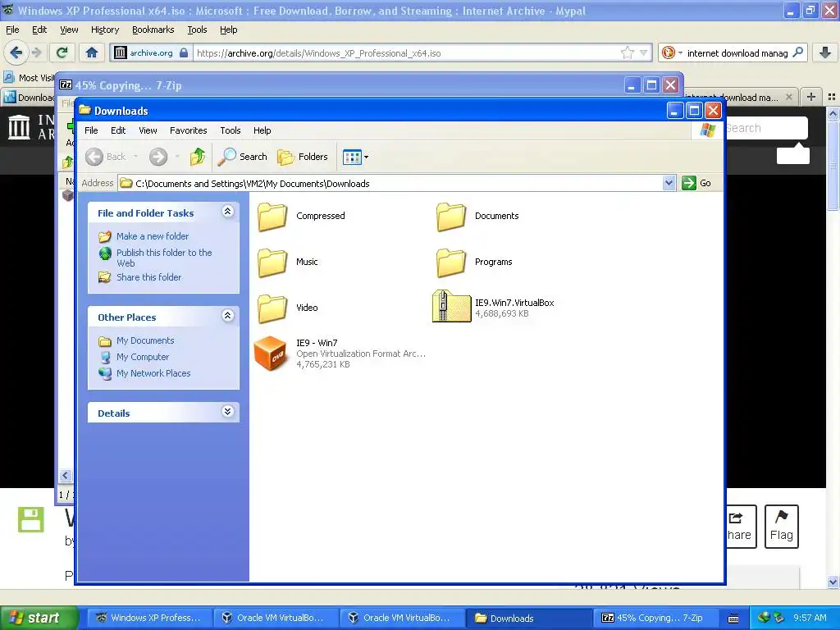
Task: Open the Bookmarks menu in Mypal browser
Action: [x=153, y=30]
